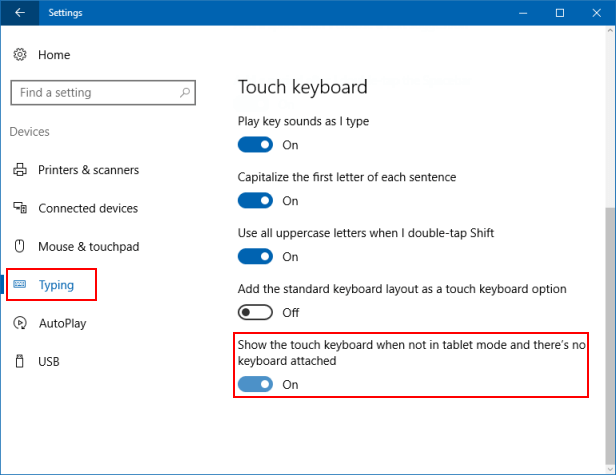This screenshot has width=616, height=475.
Task: Minimize the Settings window
Action: [523, 13]
